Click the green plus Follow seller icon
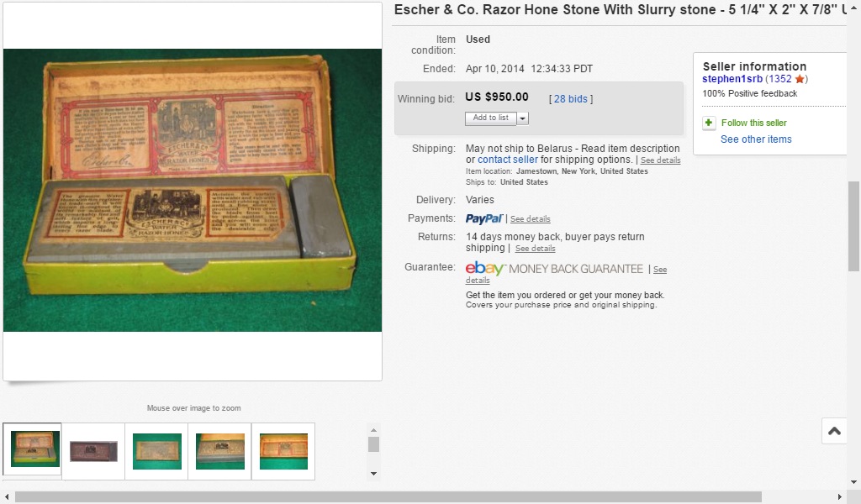This screenshot has height=504, width=861. click(708, 123)
